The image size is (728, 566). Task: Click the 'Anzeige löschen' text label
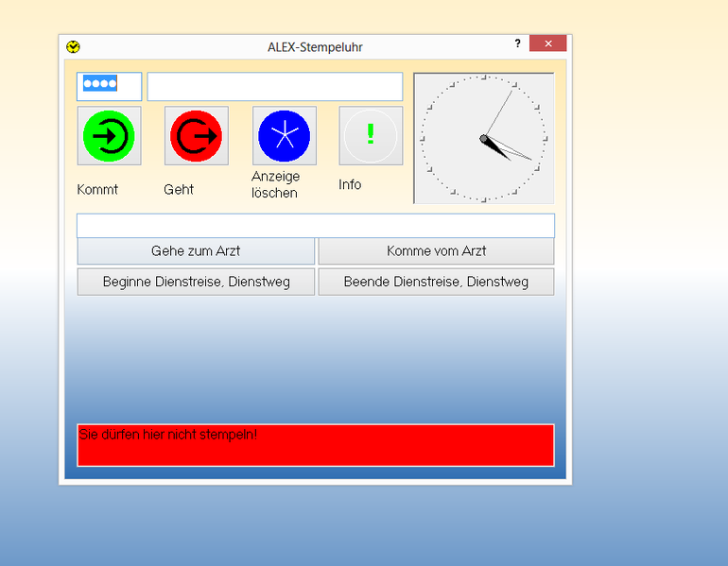point(275,184)
